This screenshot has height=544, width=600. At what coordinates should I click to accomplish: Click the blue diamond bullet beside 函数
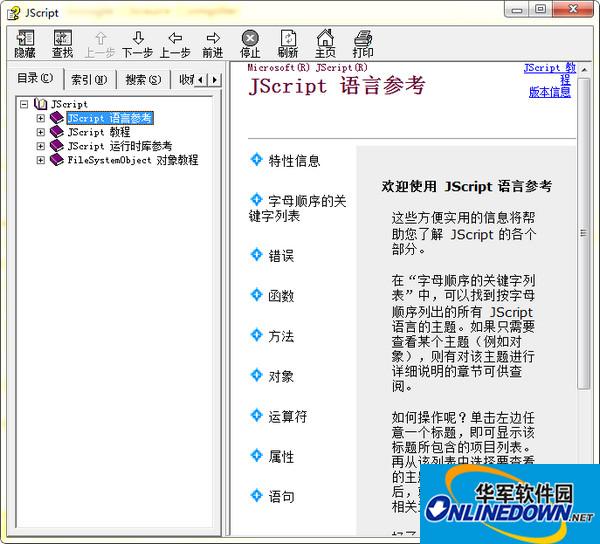click(x=256, y=295)
